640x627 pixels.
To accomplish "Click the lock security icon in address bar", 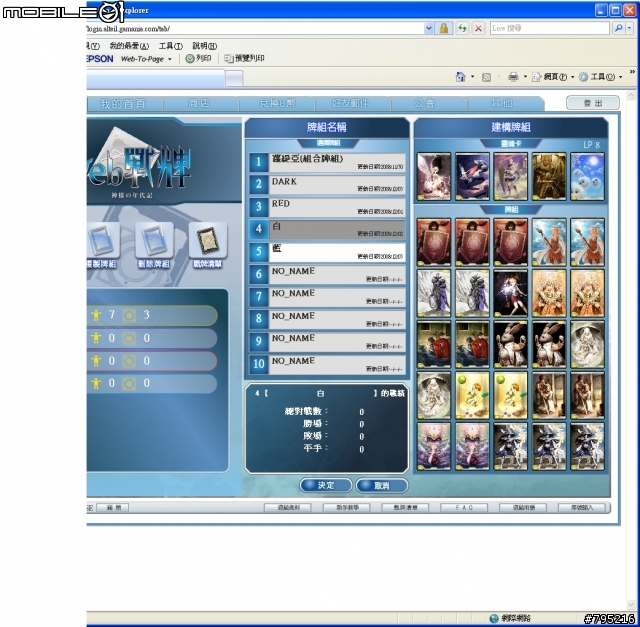I will [444, 28].
